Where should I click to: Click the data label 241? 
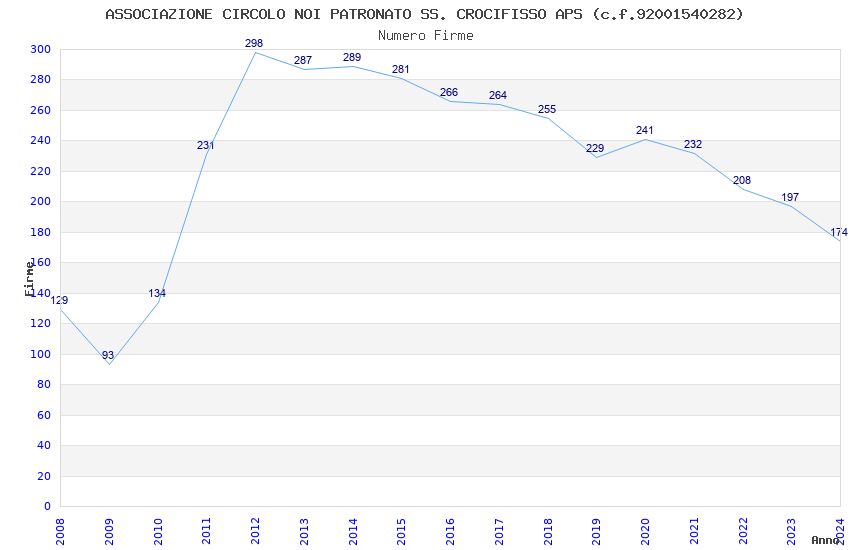(645, 130)
